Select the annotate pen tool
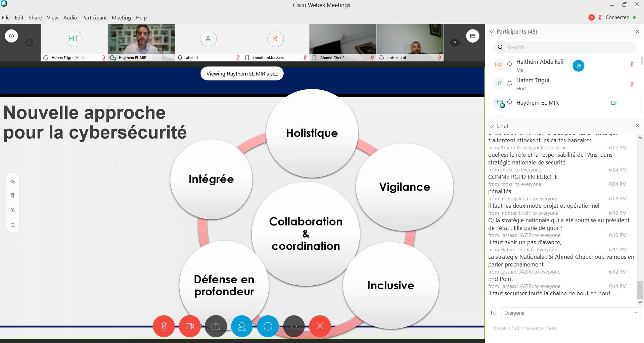The image size is (644, 343). point(13,182)
